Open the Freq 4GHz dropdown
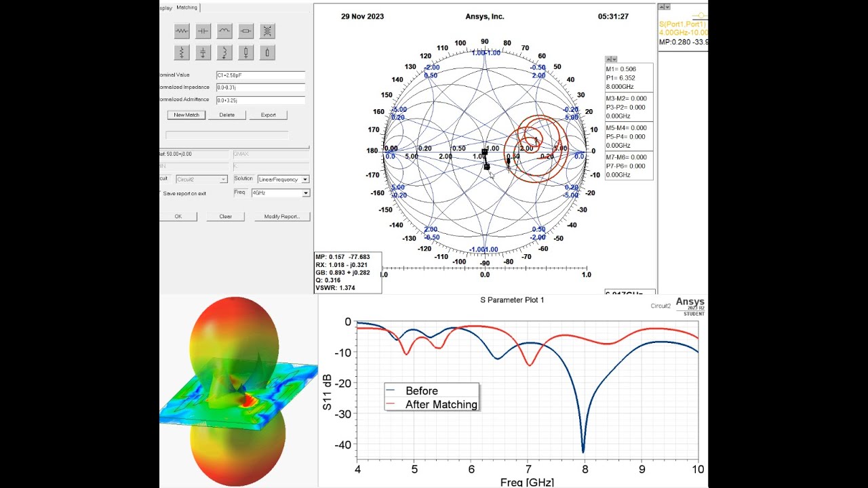The height and width of the screenshot is (488, 868). pyautogui.click(x=280, y=193)
